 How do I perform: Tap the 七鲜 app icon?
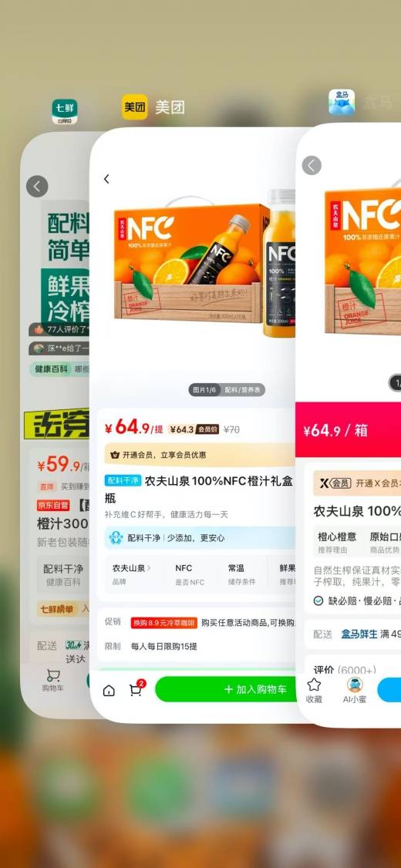(64, 112)
